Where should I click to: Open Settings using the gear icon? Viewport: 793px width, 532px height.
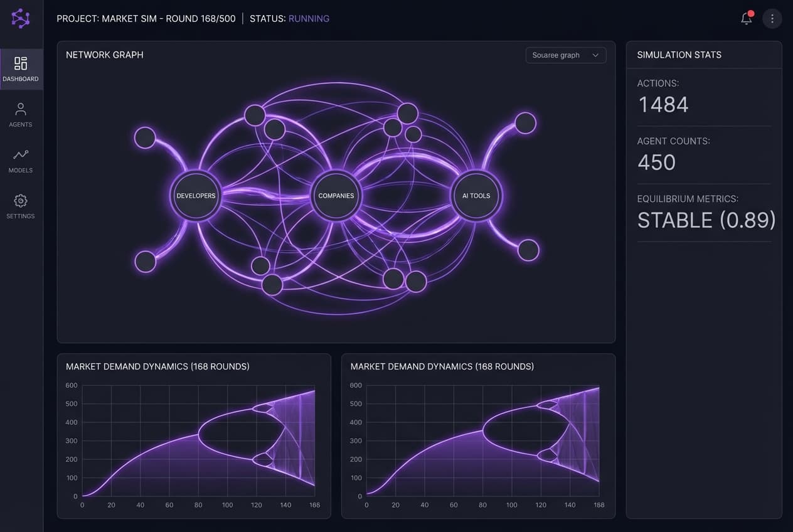point(21,201)
